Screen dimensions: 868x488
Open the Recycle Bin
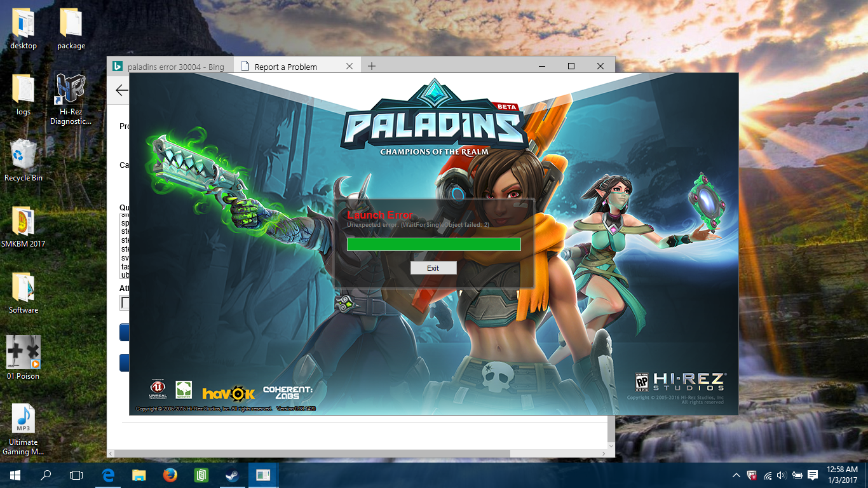click(24, 161)
